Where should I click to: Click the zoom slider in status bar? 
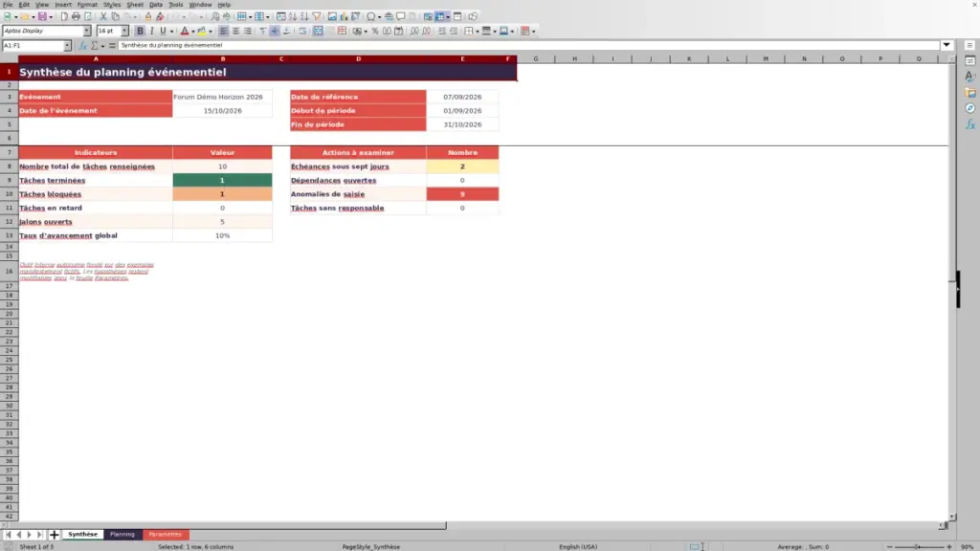(919, 546)
